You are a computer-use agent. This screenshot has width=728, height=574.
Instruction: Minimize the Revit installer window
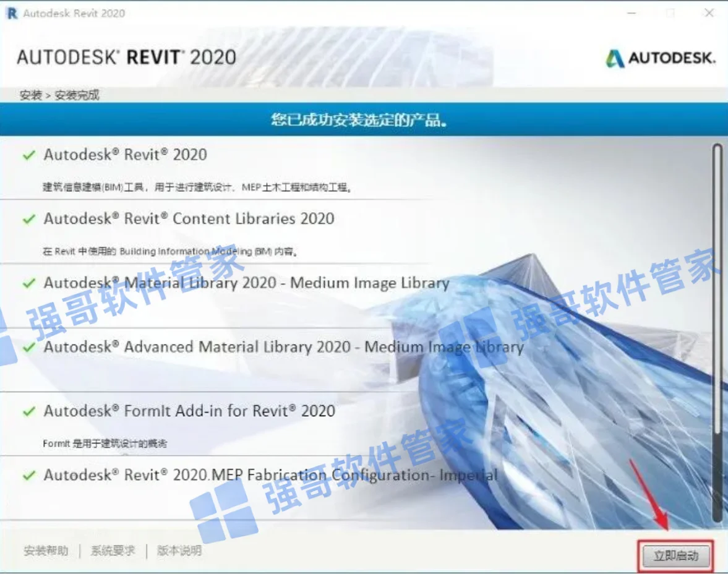(x=632, y=13)
